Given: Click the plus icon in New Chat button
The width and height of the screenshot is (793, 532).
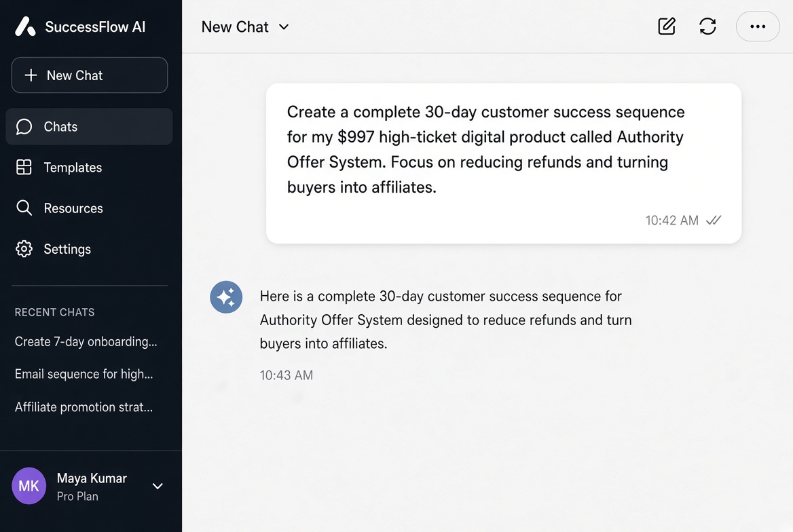Looking at the screenshot, I should (x=31, y=75).
